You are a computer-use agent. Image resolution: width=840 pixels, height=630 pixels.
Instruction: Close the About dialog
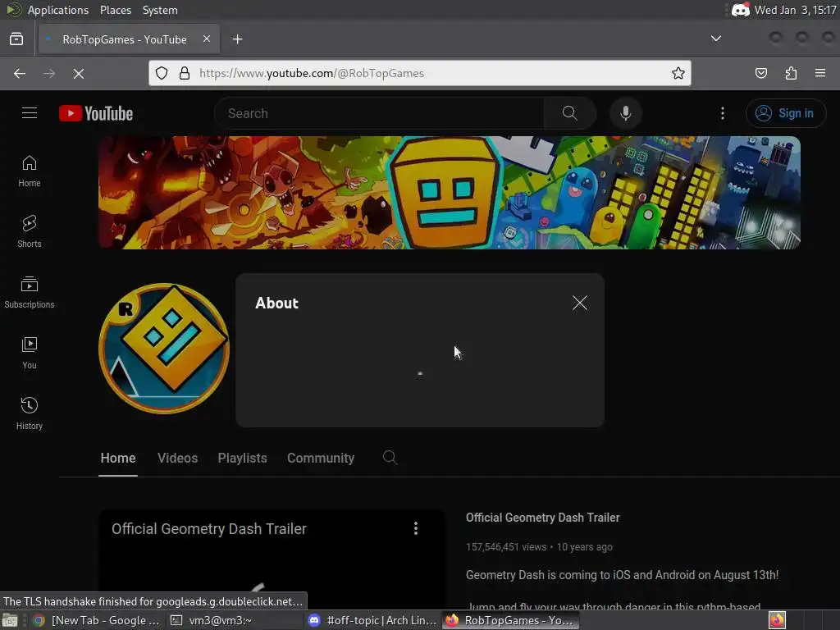click(580, 303)
